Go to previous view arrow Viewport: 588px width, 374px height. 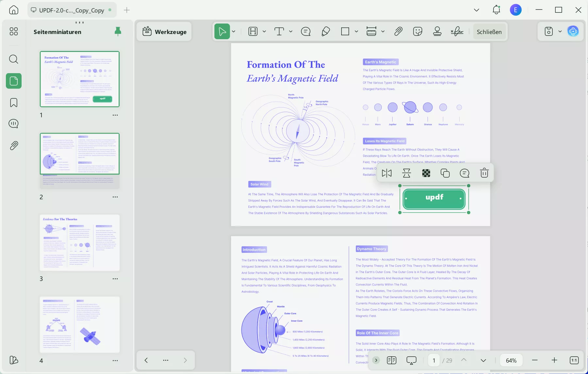[146, 360]
